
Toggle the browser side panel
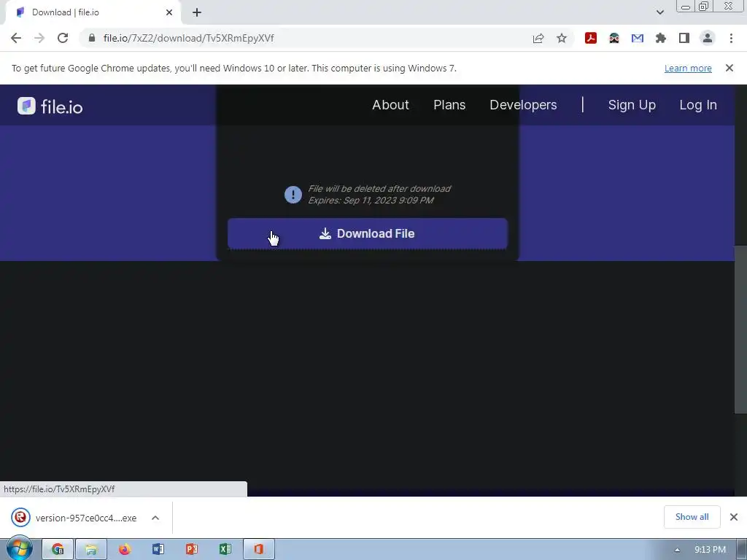(684, 38)
